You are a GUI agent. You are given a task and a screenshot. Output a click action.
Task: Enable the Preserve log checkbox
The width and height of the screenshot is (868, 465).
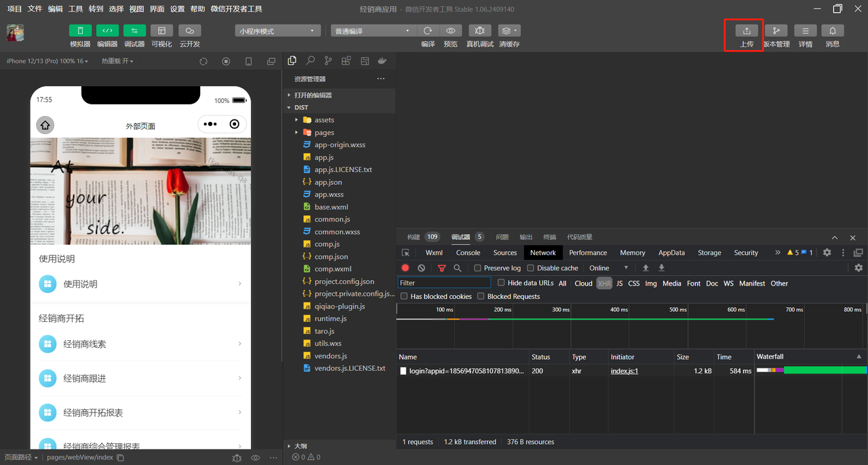(x=478, y=268)
